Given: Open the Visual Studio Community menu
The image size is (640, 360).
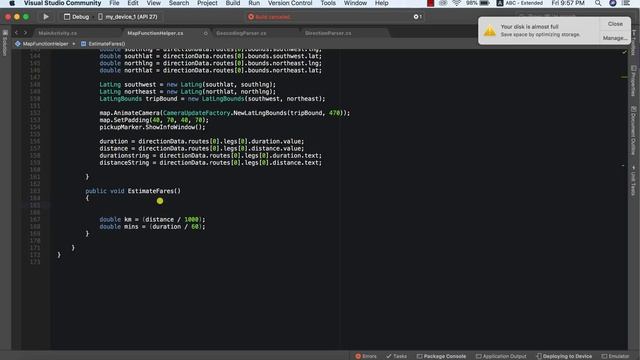Looking at the screenshot, I should [x=62, y=3].
